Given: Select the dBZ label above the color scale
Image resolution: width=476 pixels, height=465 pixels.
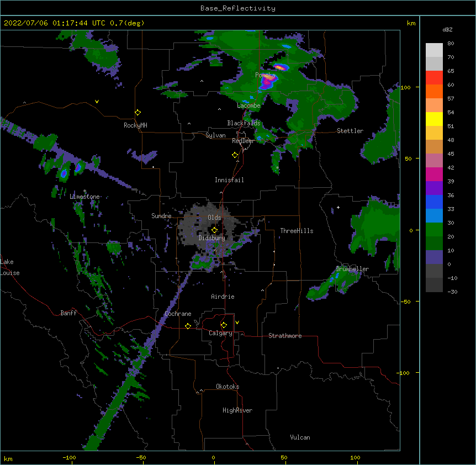Looking at the screenshot, I should click(x=447, y=29).
